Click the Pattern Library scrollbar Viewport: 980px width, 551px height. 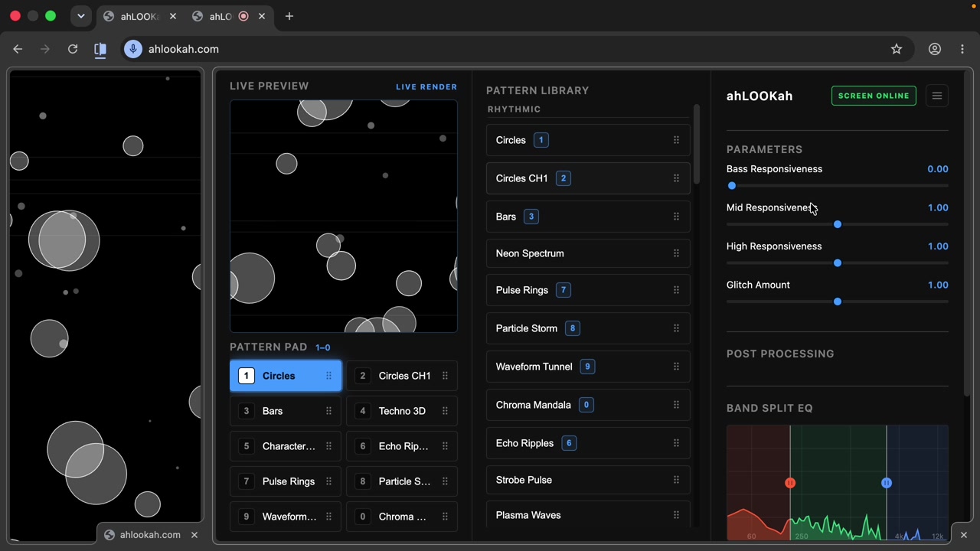pyautogui.click(x=696, y=145)
